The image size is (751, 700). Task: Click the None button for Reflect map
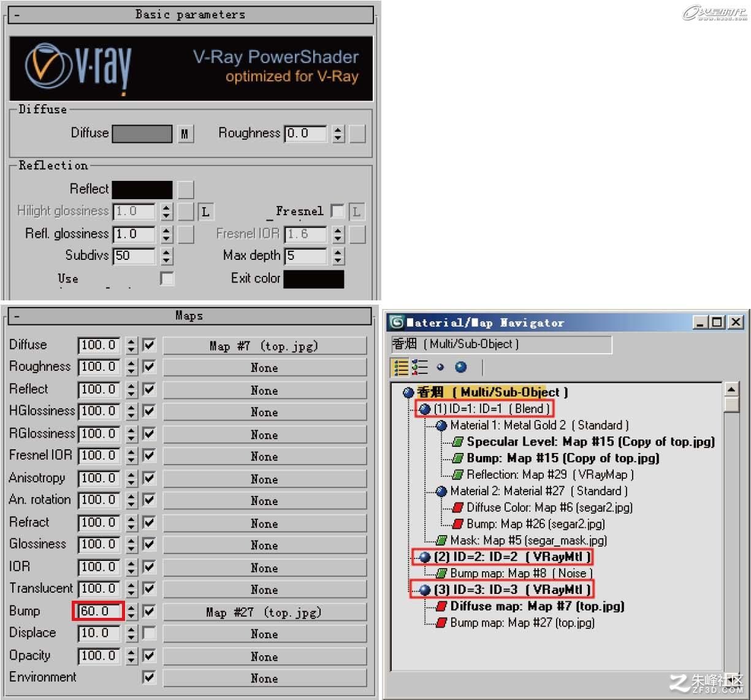tap(264, 390)
